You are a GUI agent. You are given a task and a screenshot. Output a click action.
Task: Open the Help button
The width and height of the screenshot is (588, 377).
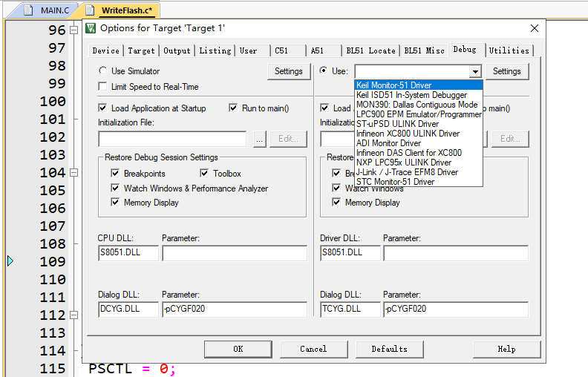tap(506, 350)
